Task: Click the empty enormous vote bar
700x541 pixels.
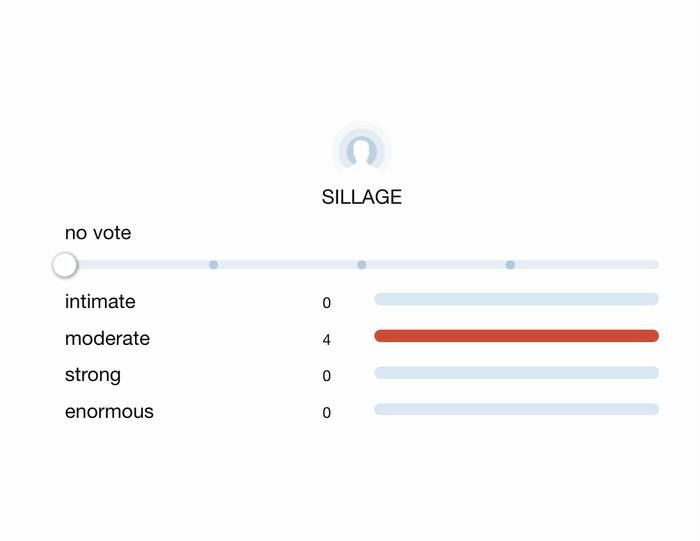Action: [516, 409]
